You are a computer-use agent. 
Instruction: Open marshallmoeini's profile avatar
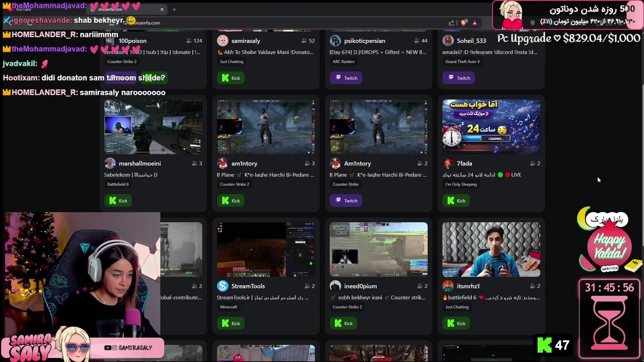110,163
